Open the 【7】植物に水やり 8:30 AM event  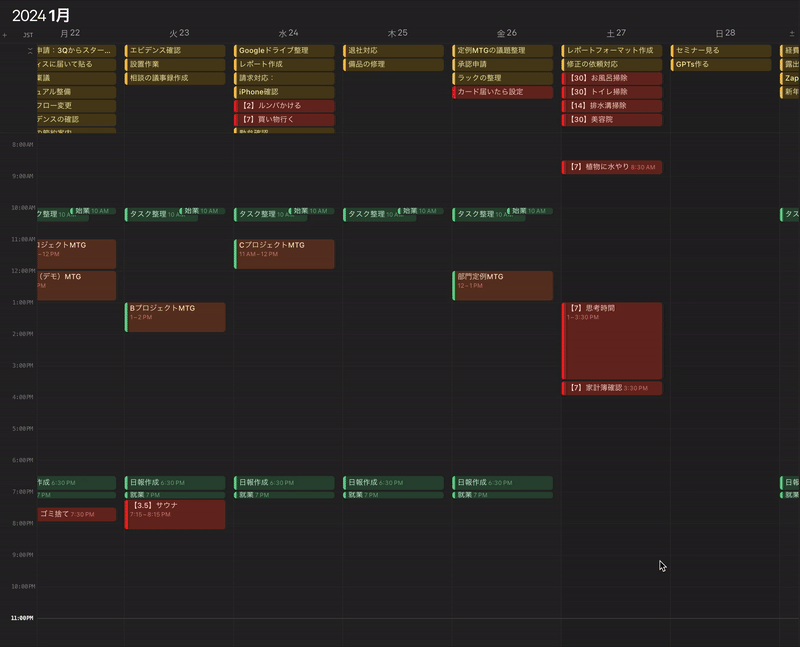[612, 167]
